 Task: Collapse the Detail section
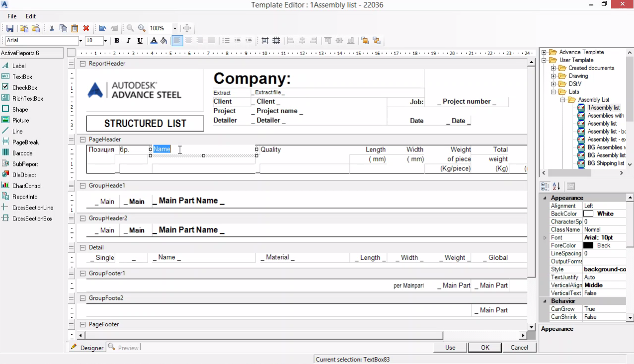point(82,247)
